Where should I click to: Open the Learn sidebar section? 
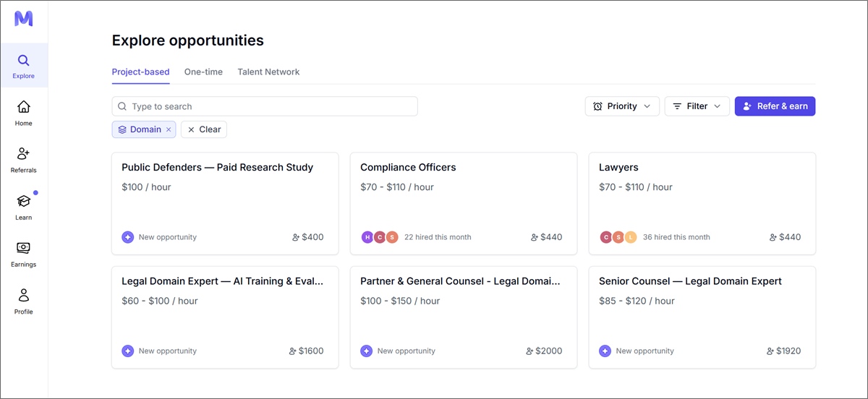(x=24, y=207)
